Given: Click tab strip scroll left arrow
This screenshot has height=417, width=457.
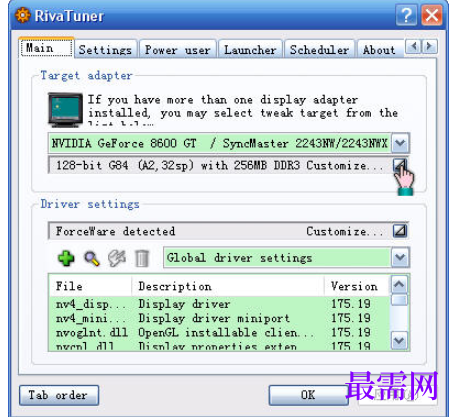Looking at the screenshot, I should 413,46.
